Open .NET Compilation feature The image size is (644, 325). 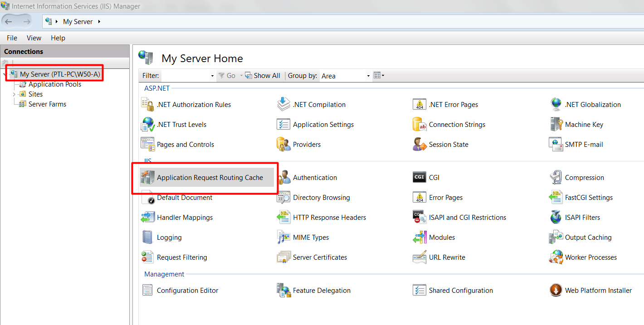point(312,105)
